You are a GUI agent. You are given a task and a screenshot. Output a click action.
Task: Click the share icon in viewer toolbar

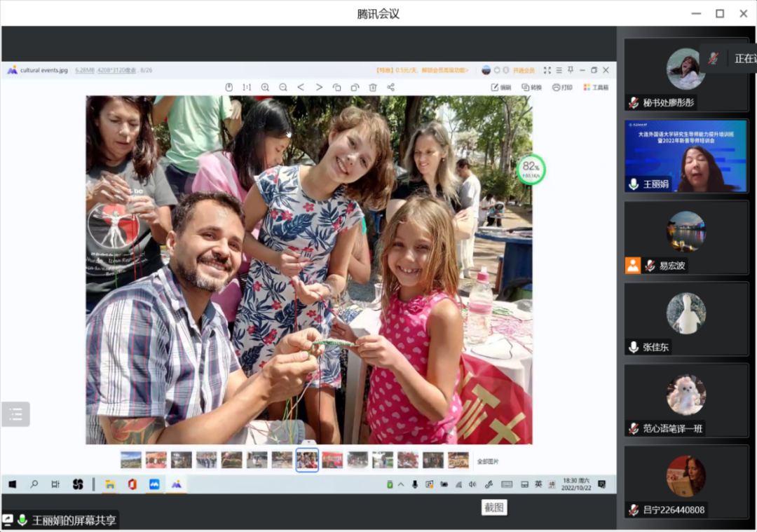[x=391, y=88]
